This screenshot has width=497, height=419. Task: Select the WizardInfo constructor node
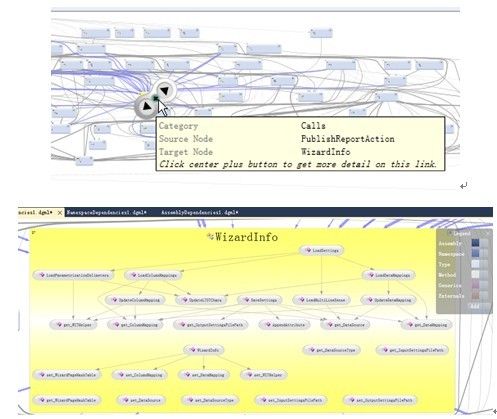(x=204, y=350)
